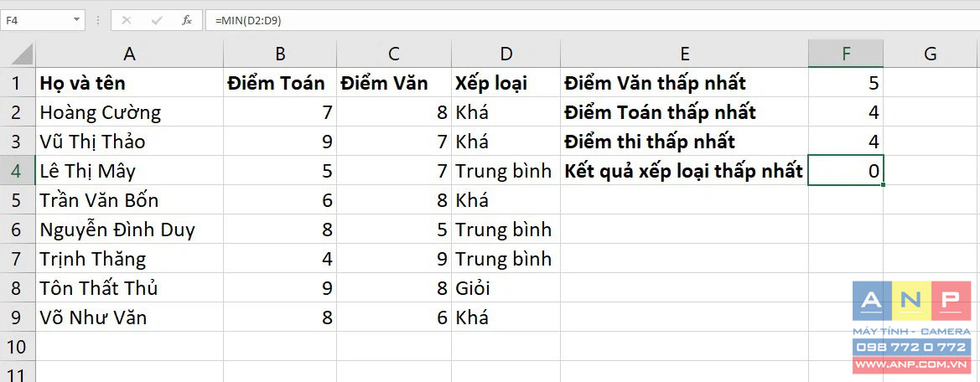Select column A header
Image resolution: width=980 pixels, height=382 pixels.
point(129,54)
